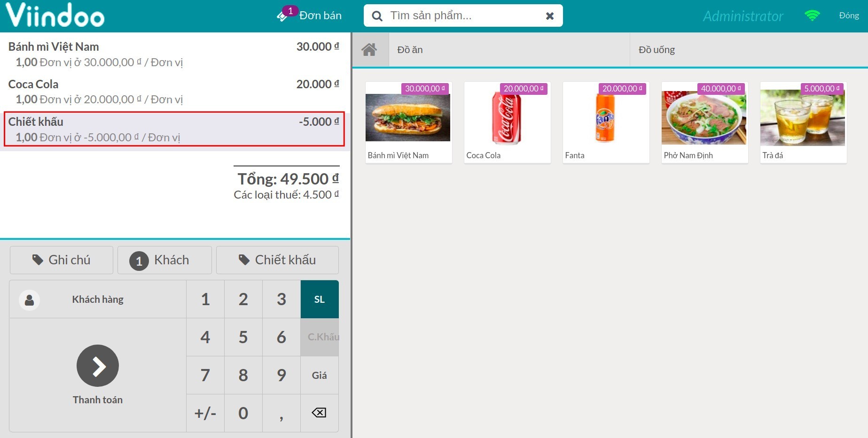Click the +/- sign toggle key
Image resolution: width=868 pixels, height=438 pixels.
(205, 413)
